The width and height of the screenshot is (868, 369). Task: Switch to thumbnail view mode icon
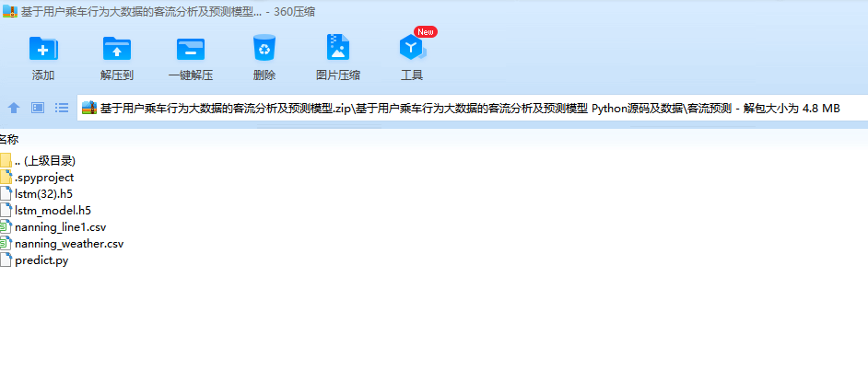point(38,108)
